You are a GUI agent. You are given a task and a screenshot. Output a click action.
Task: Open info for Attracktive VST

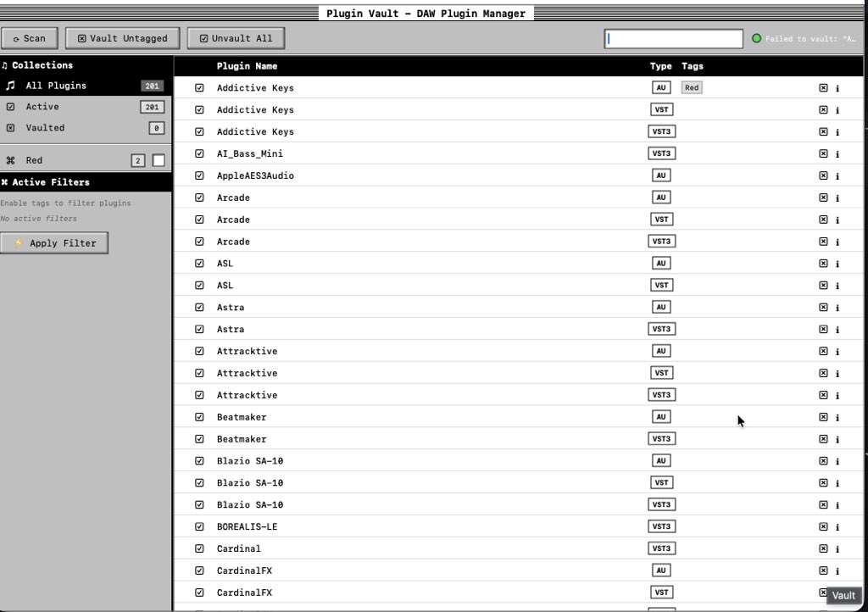(837, 373)
